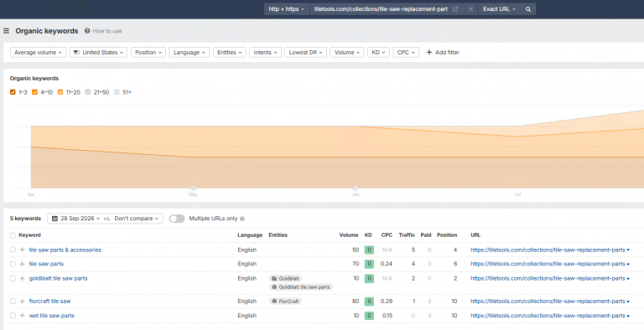
Task: Click the May chart annotation marker
Action: coord(193,188)
